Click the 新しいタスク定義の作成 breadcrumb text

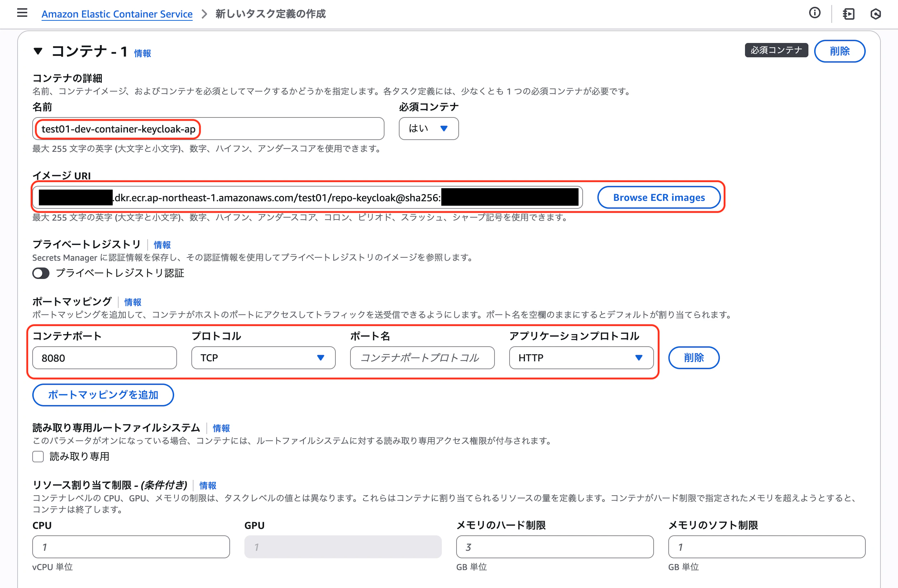click(271, 14)
